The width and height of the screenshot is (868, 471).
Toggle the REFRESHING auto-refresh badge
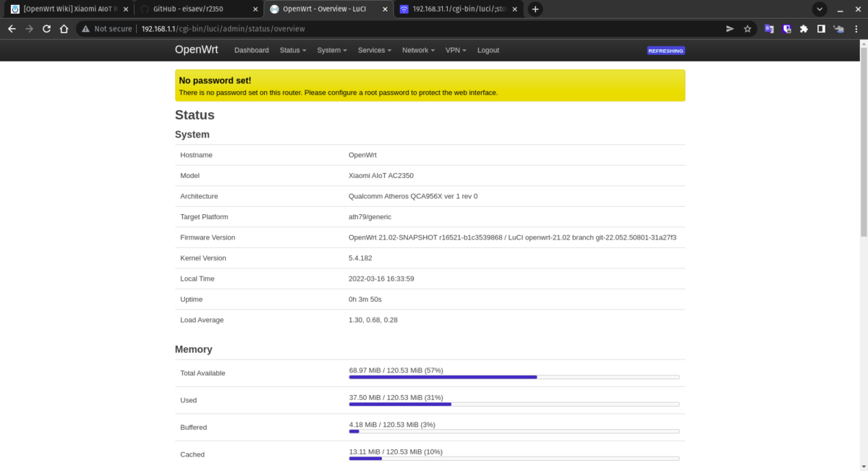[x=665, y=51]
